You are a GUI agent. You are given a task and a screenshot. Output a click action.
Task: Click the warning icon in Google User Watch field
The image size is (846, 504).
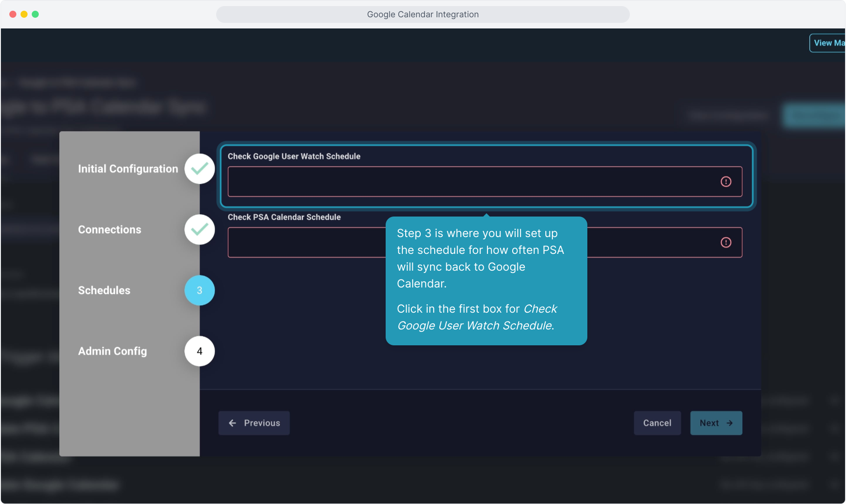726,182
